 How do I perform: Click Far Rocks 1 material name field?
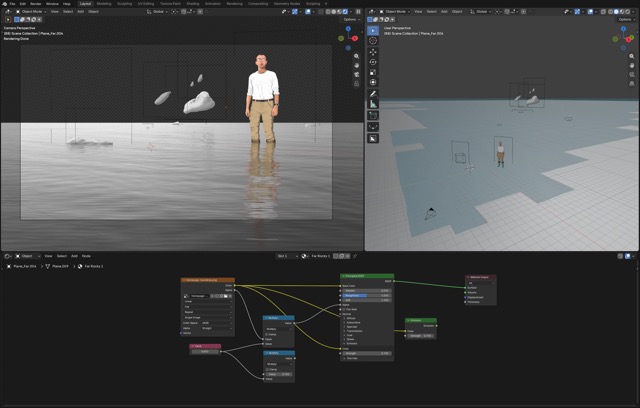pyautogui.click(x=321, y=256)
